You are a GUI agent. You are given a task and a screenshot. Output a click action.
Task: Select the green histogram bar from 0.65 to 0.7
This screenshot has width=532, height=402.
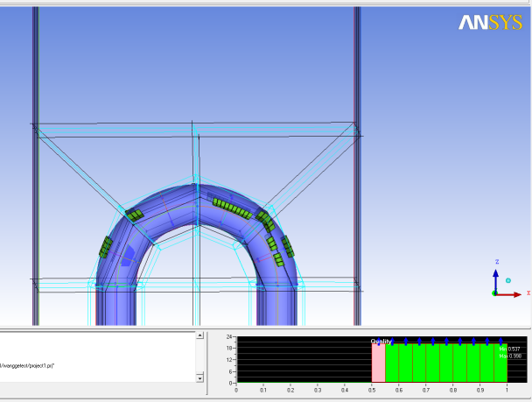click(419, 363)
